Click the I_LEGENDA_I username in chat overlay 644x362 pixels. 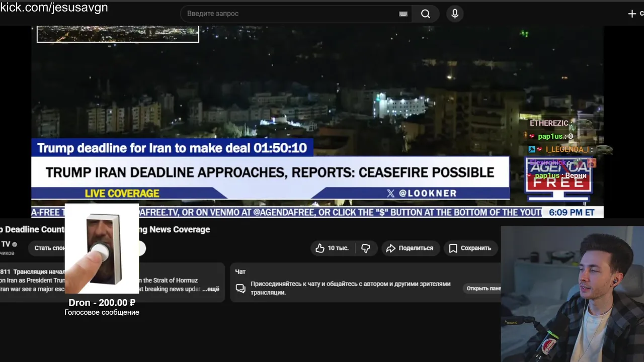click(x=567, y=149)
